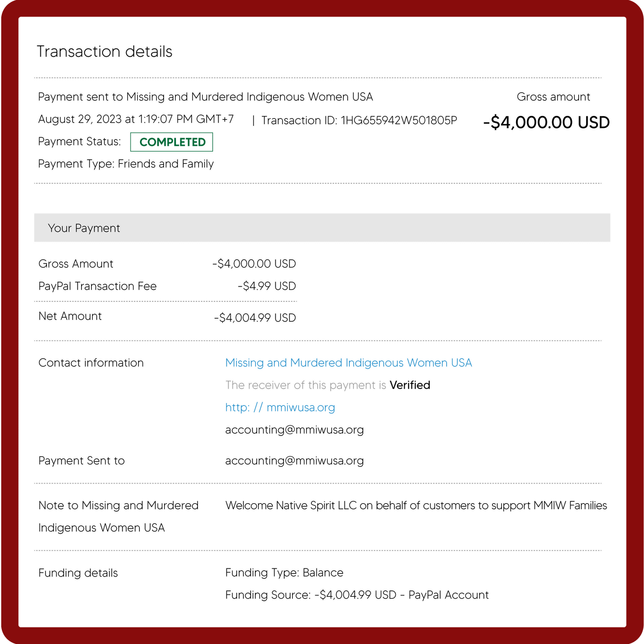Click Payment Type: Friends and Family
The image size is (644, 644).
(126, 164)
